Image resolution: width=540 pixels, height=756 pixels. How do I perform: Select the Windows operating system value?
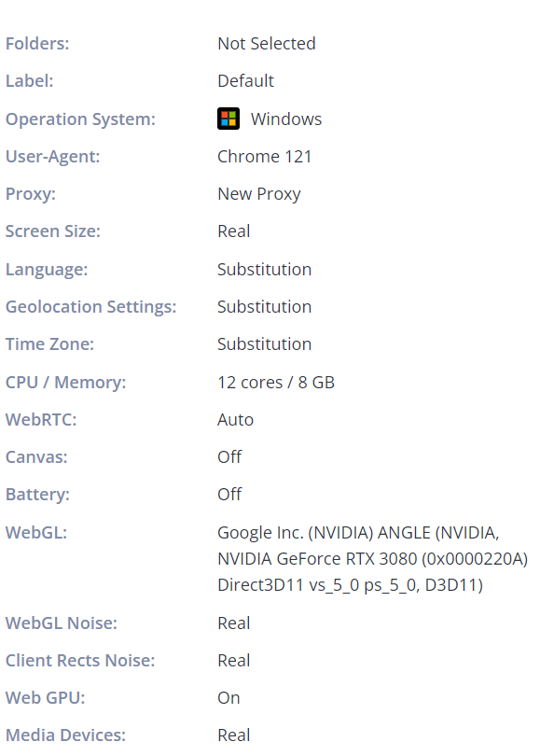pyautogui.click(x=286, y=119)
